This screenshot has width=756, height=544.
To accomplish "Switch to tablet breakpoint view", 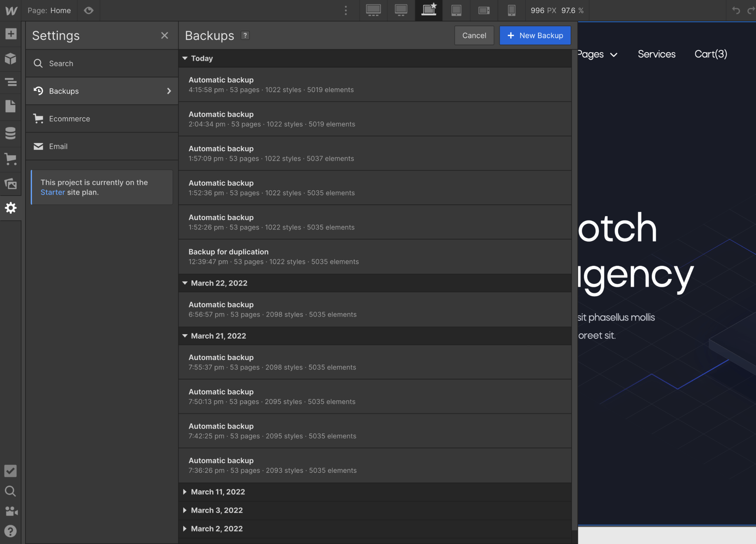I will 456,11.
